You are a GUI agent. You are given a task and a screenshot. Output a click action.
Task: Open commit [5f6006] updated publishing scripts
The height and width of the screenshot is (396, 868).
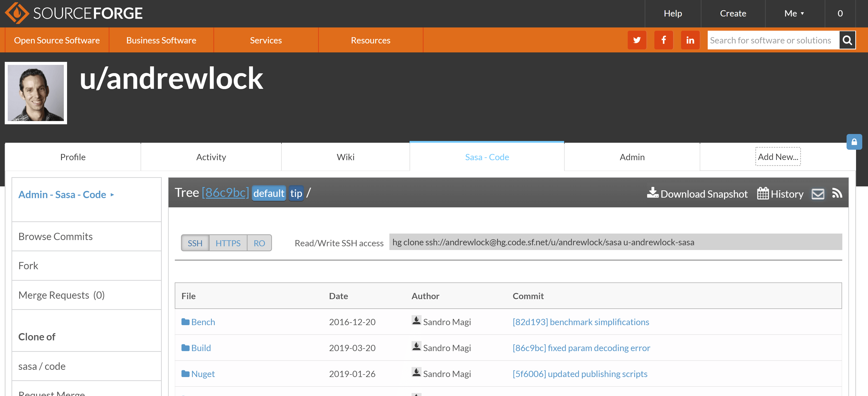tap(580, 374)
